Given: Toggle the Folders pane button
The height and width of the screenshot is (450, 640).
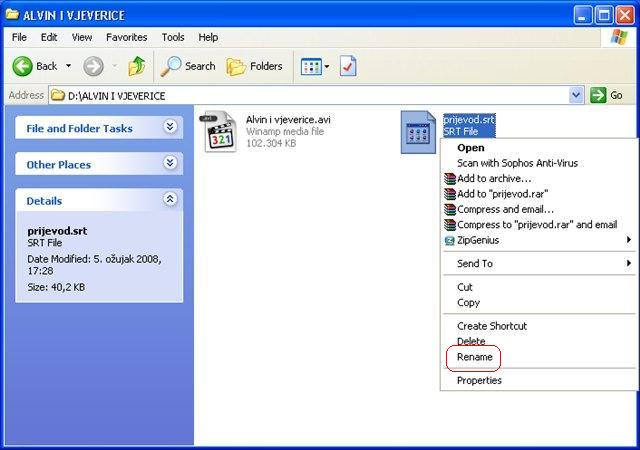Looking at the screenshot, I should point(254,66).
